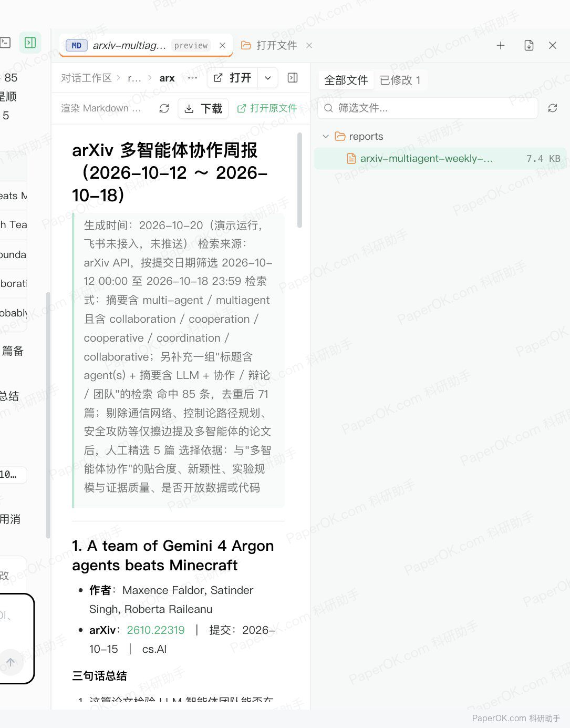This screenshot has width=570, height=728.
Task: Select the reports folder row
Action: click(440, 136)
